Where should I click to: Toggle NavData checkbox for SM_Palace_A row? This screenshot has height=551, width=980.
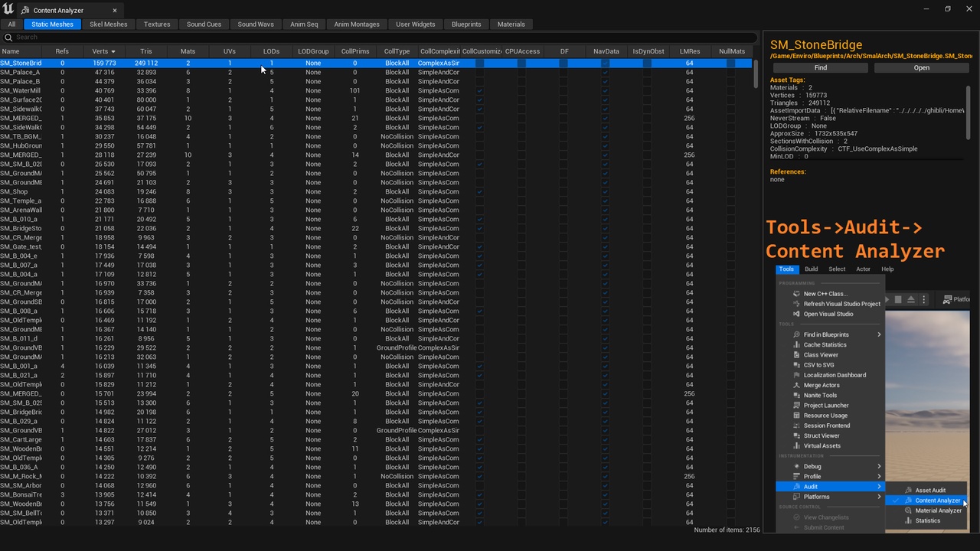(606, 72)
